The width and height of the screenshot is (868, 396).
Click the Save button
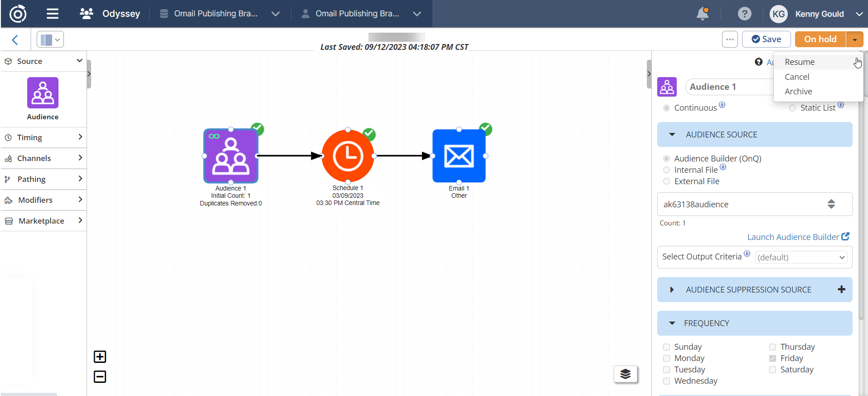click(x=766, y=39)
